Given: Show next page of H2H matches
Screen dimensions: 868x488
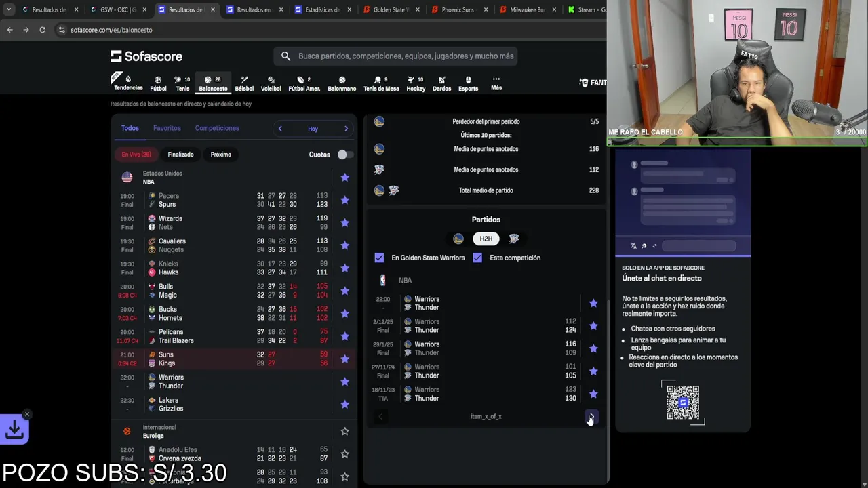Looking at the screenshot, I should point(591,417).
